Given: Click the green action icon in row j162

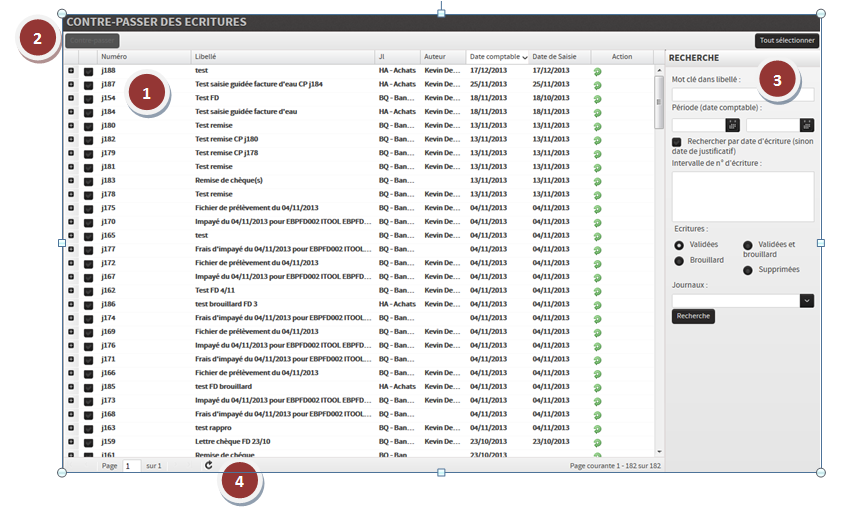Looking at the screenshot, I should tap(597, 292).
